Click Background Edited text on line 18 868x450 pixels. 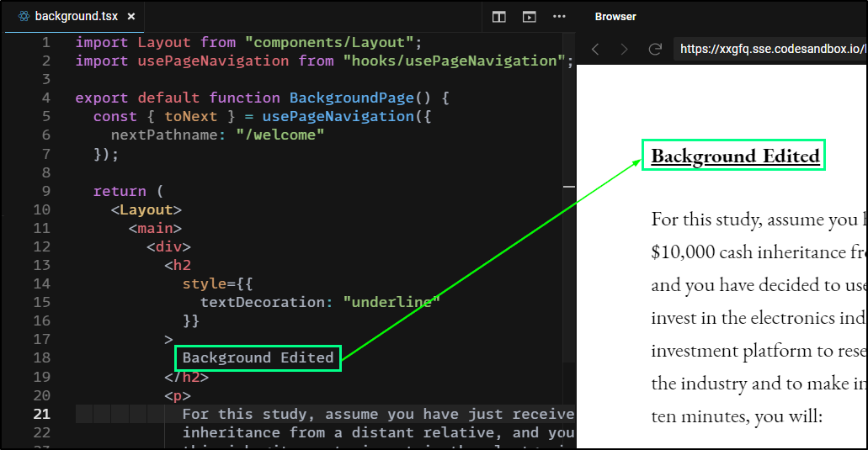coord(258,357)
